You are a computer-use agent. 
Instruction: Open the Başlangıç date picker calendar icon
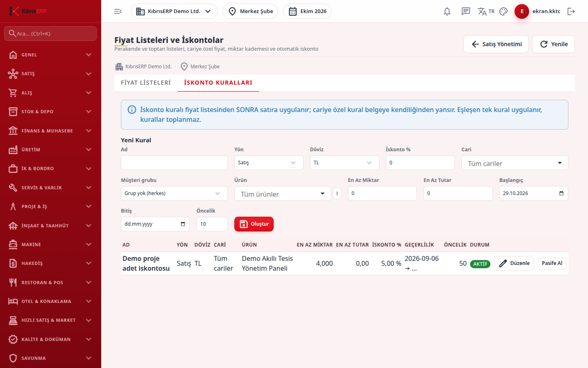[x=561, y=193]
